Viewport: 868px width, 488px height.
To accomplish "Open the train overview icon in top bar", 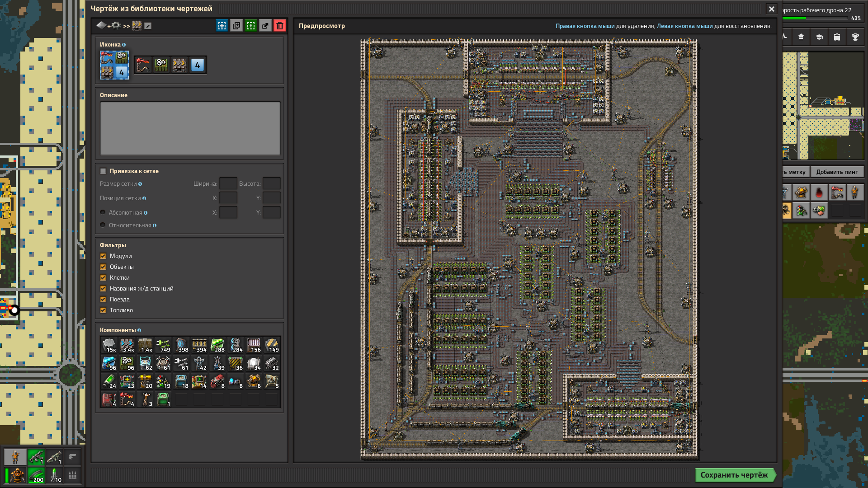I will pos(837,37).
